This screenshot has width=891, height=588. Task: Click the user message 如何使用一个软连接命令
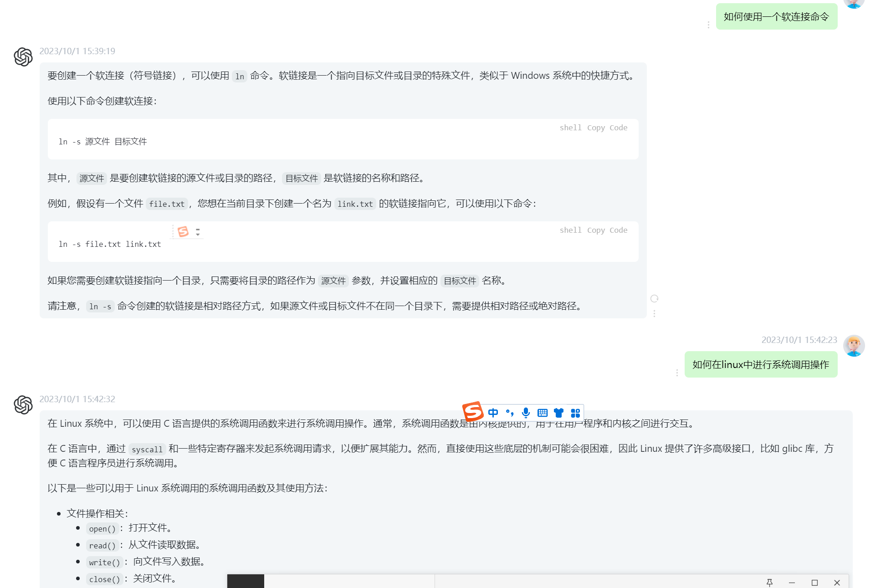coord(776,17)
